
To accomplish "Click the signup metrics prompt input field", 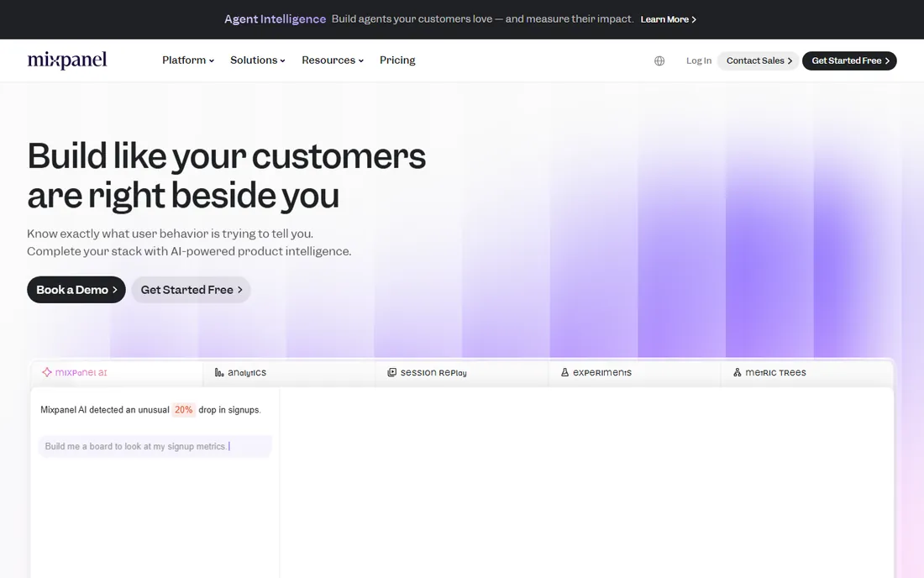I will point(155,446).
